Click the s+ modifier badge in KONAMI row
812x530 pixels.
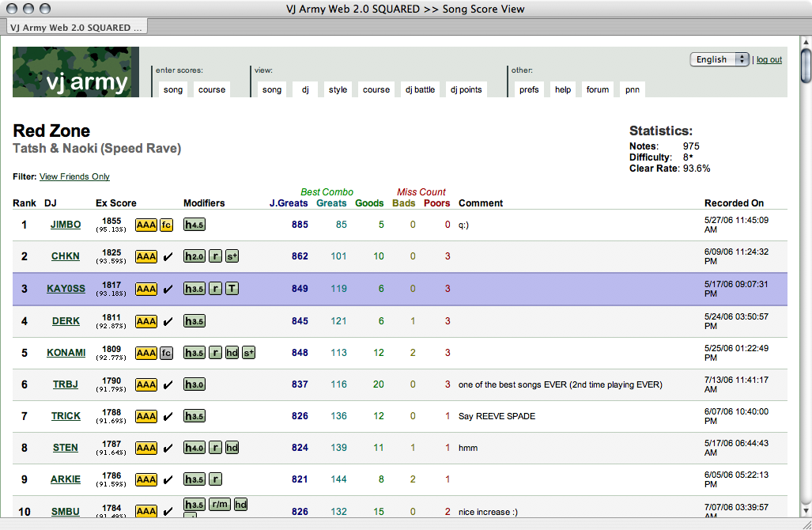pyautogui.click(x=248, y=353)
